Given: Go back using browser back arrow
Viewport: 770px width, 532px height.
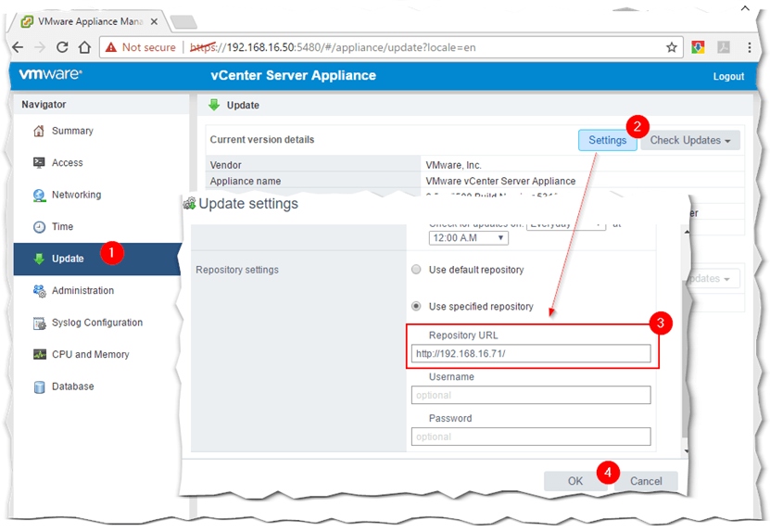Looking at the screenshot, I should 18,47.
